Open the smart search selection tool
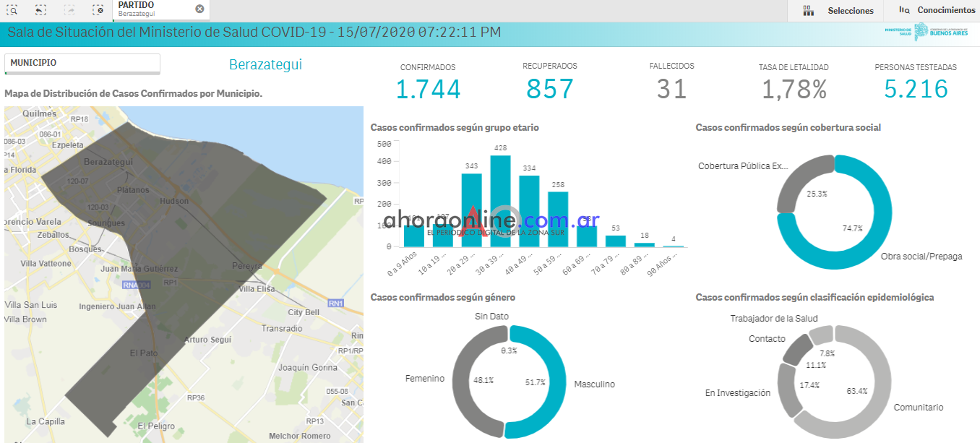The image size is (980, 443). pyautogui.click(x=12, y=10)
